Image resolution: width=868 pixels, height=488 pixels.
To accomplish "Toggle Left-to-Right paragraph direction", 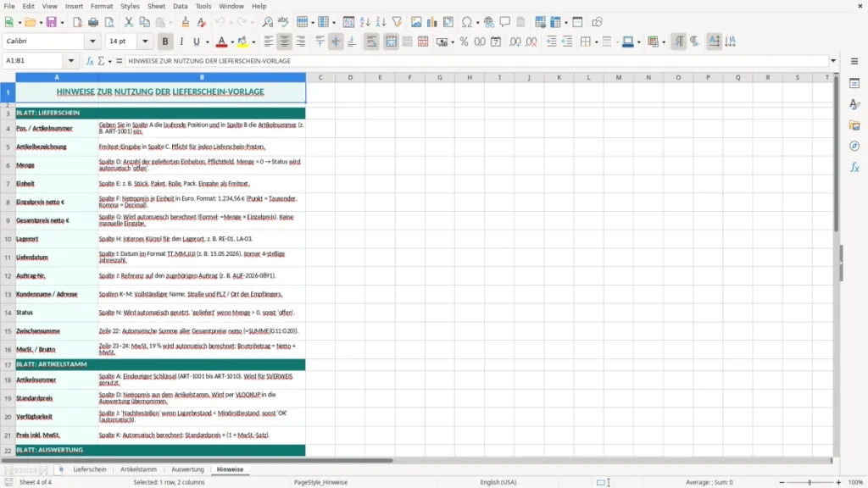I will coord(679,42).
